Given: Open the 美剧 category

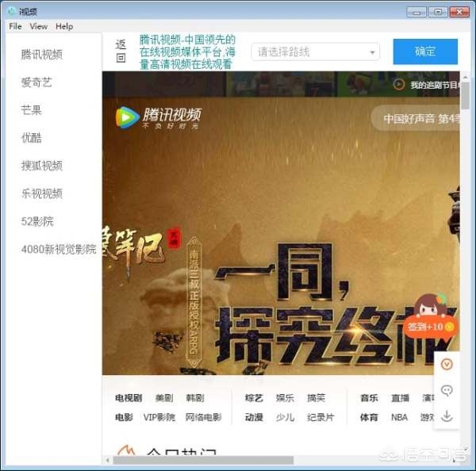Looking at the screenshot, I should pyautogui.click(x=164, y=398).
